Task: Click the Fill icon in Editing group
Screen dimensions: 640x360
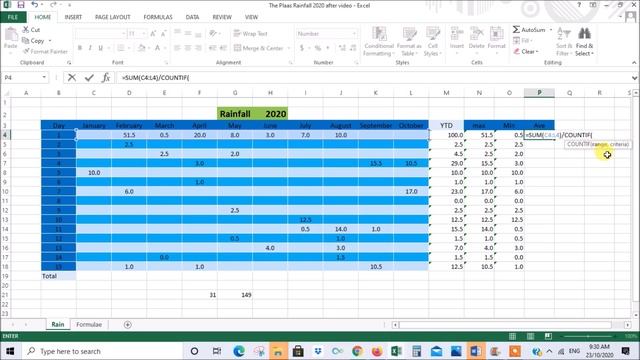Action: (x=517, y=41)
